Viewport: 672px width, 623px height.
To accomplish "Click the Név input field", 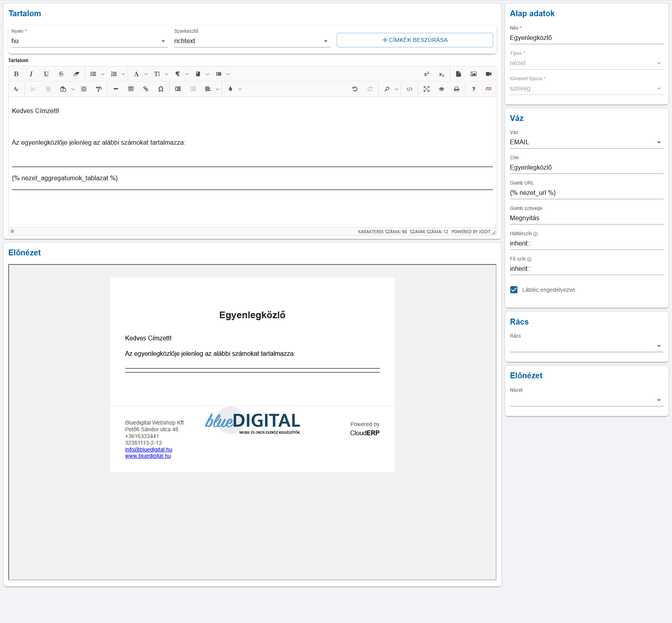I will [587, 38].
